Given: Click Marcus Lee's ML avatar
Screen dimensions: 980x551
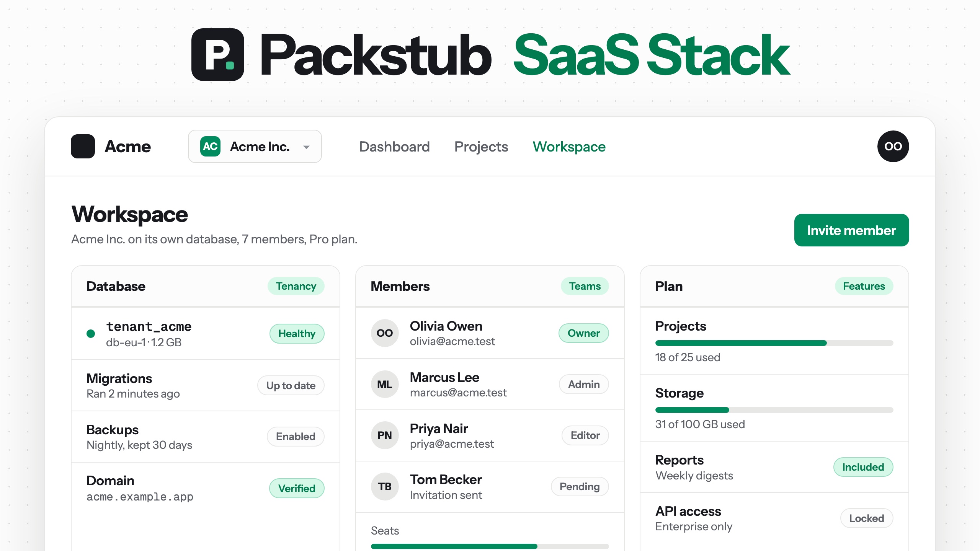Looking at the screenshot, I should [x=385, y=384].
